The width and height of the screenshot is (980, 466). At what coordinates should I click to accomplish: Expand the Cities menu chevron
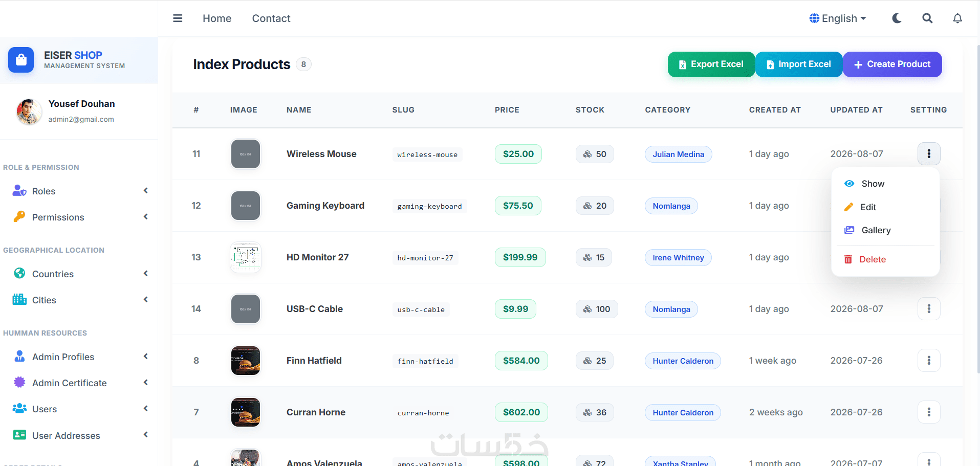[x=146, y=300]
